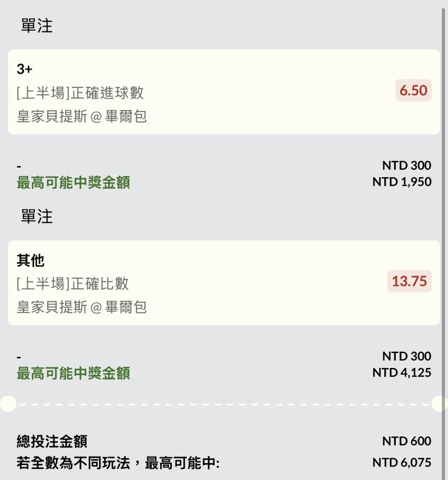Open the match name under 正確比數

(x=82, y=307)
